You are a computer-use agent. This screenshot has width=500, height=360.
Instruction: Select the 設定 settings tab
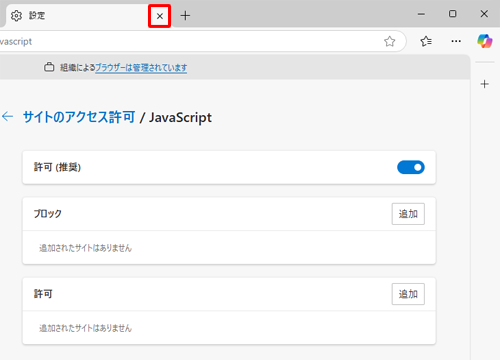pos(87,15)
